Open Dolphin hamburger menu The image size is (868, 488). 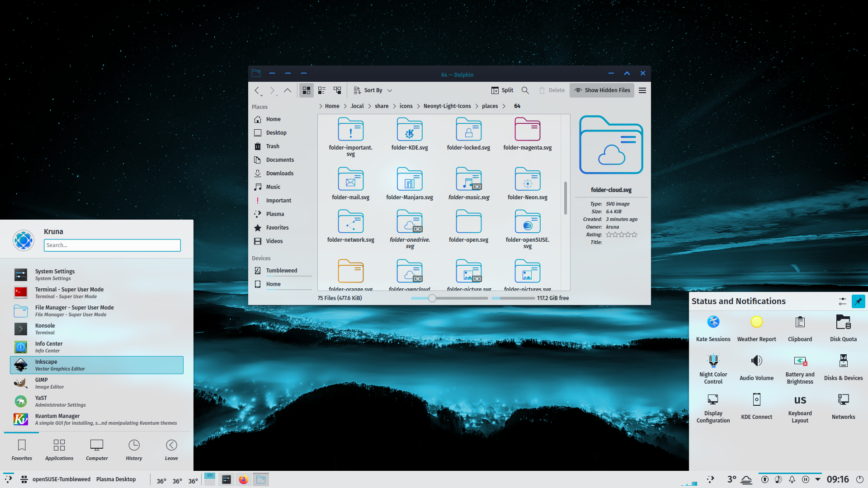pyautogui.click(x=642, y=90)
